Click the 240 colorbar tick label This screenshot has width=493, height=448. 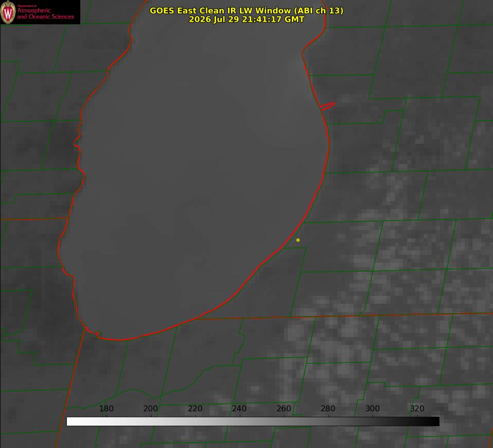[x=239, y=408]
